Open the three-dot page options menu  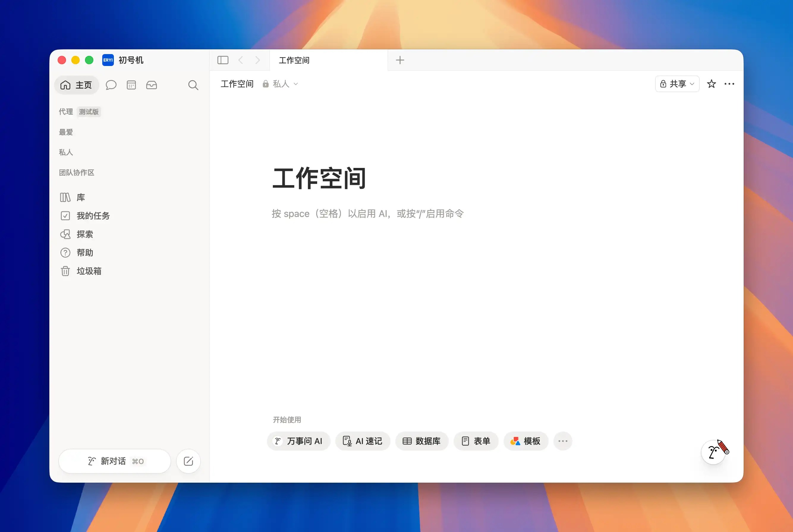[x=729, y=84]
